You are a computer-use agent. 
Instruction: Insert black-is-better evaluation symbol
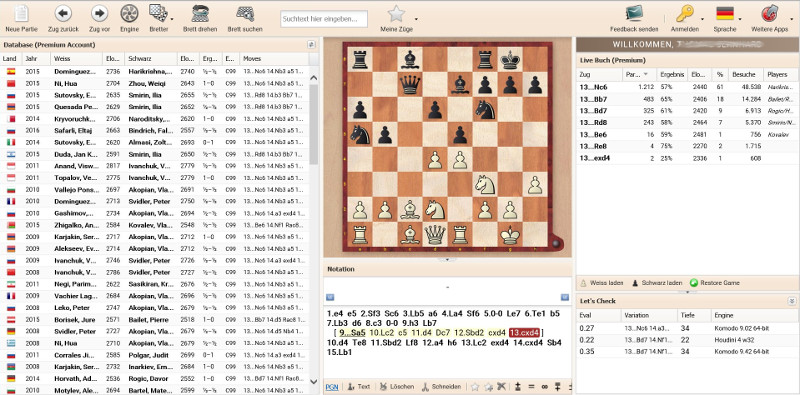(x=558, y=387)
